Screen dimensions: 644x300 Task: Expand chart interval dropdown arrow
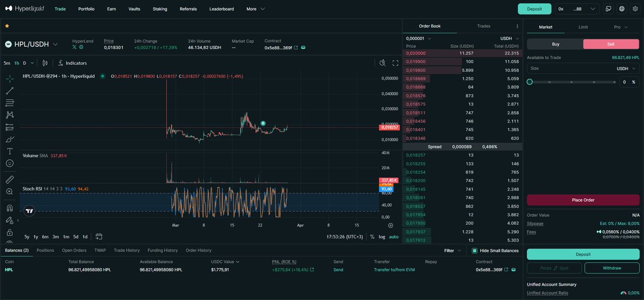[x=32, y=63]
